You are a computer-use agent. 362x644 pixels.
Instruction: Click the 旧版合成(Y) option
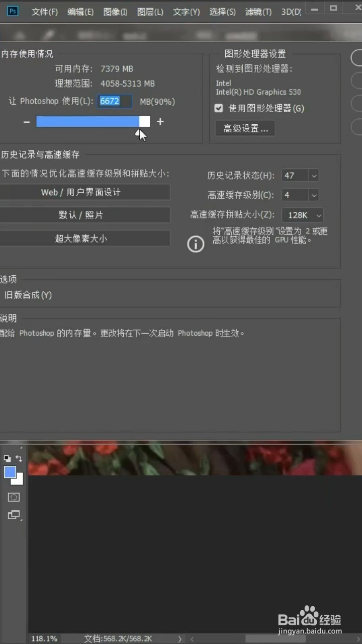click(28, 295)
